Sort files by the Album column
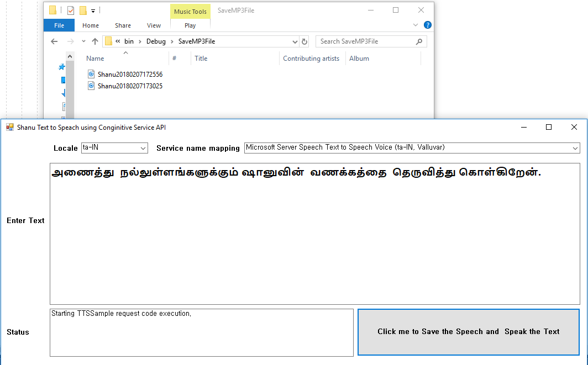This screenshot has height=365, width=588. tap(359, 59)
